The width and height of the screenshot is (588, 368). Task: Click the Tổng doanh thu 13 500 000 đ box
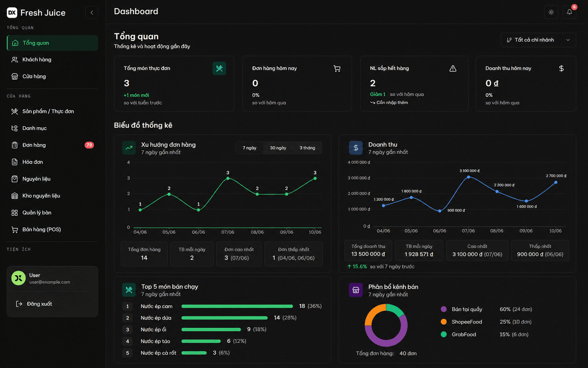[x=368, y=250]
